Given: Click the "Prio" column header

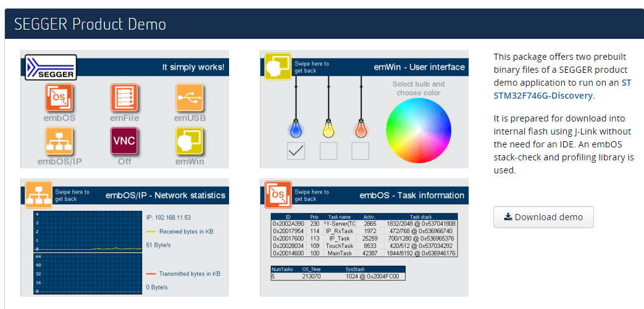Looking at the screenshot, I should coord(314,216).
